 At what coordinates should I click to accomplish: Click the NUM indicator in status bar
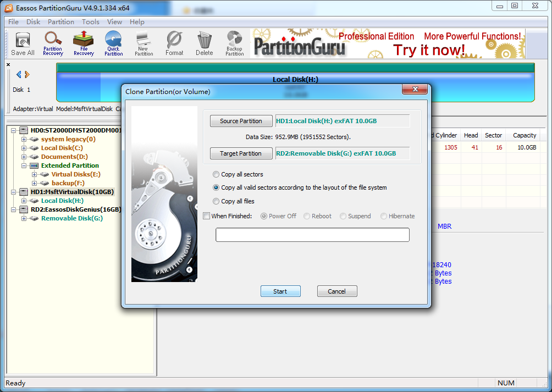[x=506, y=383]
